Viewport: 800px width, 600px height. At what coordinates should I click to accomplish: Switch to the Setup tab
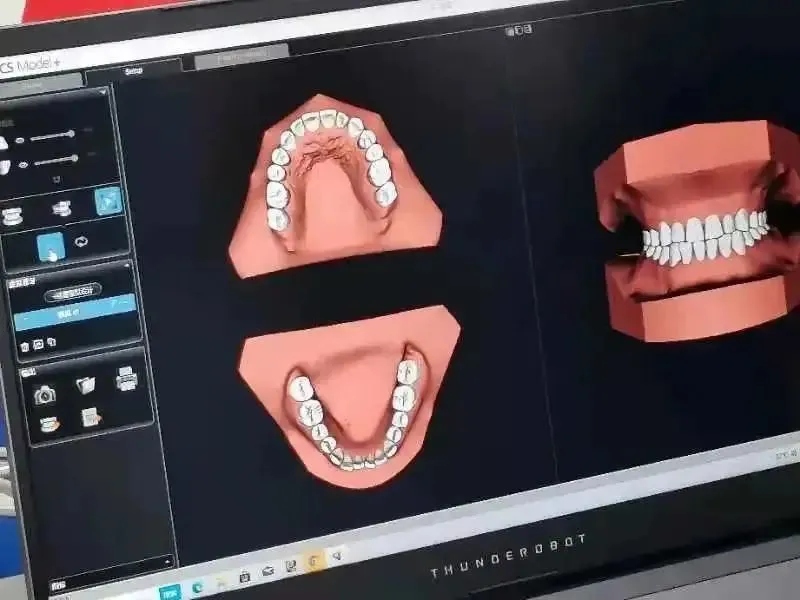pyautogui.click(x=134, y=72)
